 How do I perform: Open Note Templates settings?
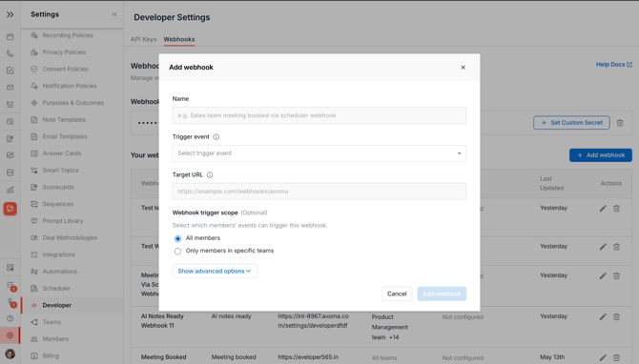(x=64, y=120)
